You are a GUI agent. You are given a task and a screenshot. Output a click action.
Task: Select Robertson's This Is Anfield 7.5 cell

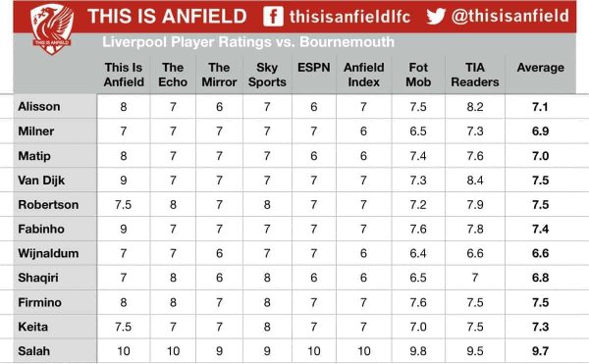[x=124, y=204]
